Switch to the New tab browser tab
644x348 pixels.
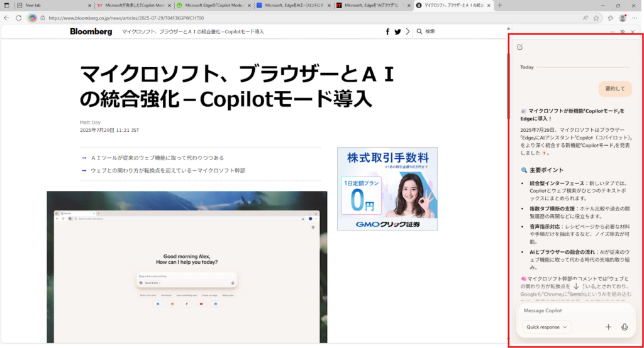click(x=53, y=5)
